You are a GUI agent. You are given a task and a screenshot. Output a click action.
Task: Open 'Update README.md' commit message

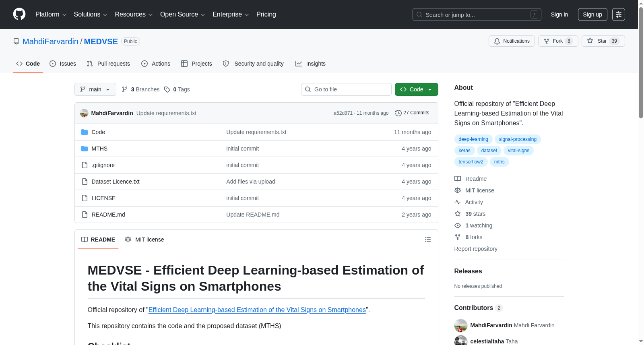coord(253,215)
